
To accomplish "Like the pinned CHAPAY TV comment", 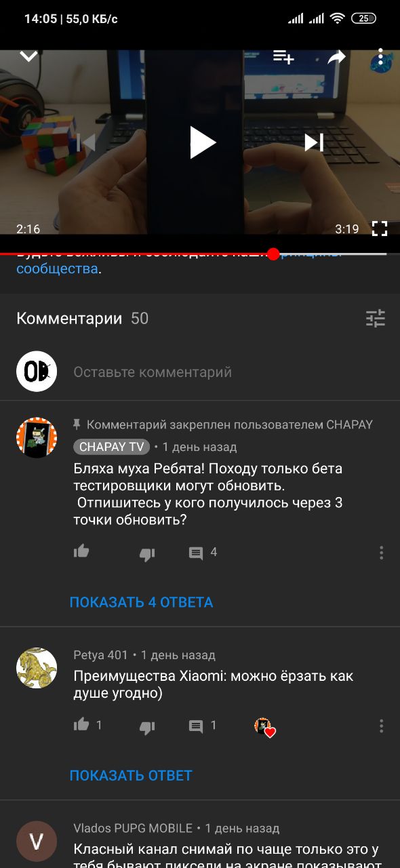I will pos(81,551).
